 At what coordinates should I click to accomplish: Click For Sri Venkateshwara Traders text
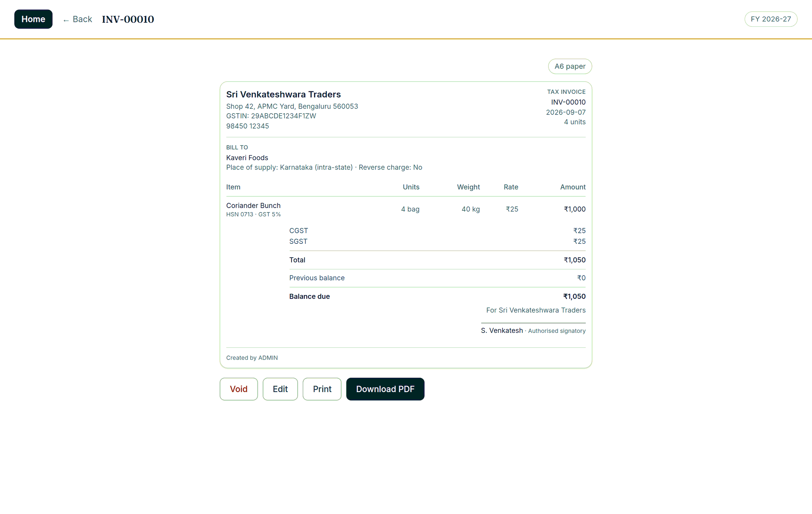click(x=536, y=310)
